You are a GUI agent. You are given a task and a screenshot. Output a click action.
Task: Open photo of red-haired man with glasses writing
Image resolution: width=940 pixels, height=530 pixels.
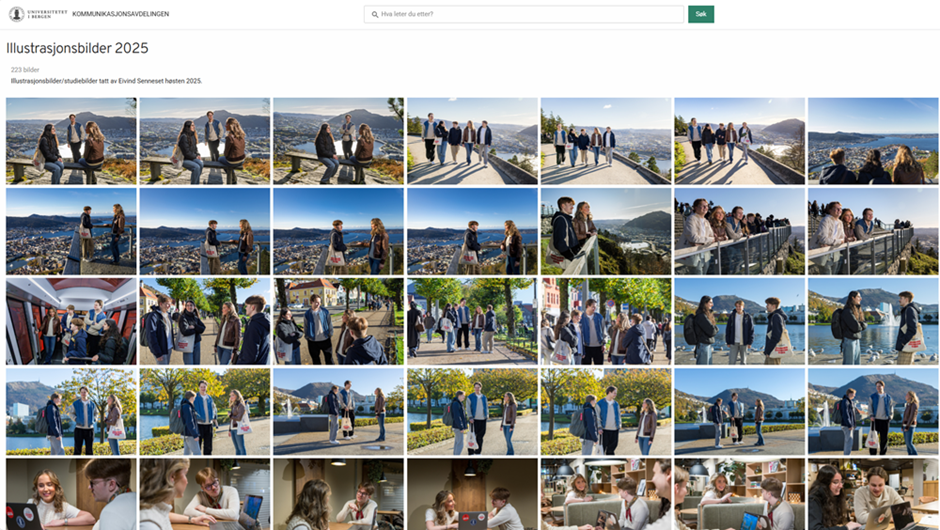tap(204, 494)
